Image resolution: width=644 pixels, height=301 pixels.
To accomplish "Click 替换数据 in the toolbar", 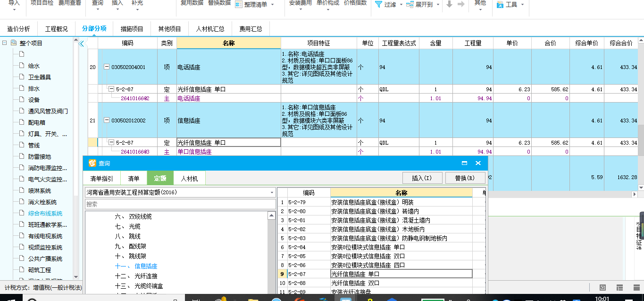I will (x=219, y=3).
